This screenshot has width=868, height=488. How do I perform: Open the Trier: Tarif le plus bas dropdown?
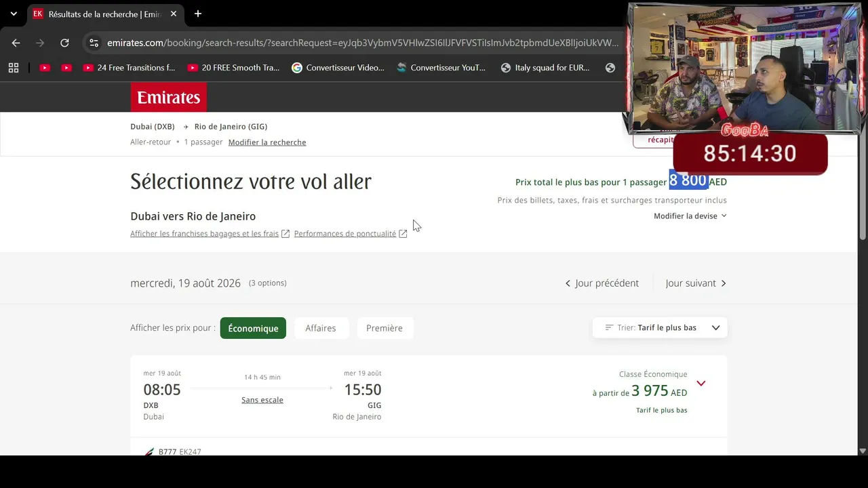coord(660,328)
